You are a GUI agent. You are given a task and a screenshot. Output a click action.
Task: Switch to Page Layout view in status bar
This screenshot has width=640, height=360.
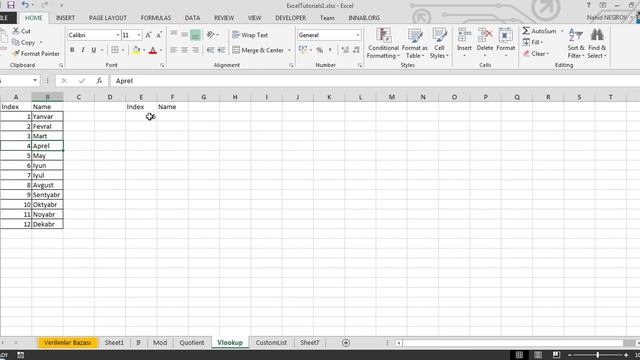[538, 355]
